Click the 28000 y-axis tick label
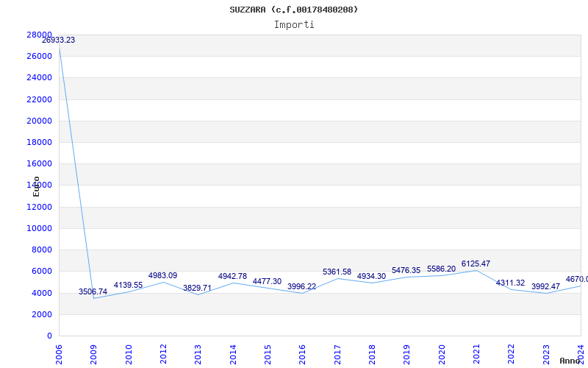The height and width of the screenshot is (368, 588). pyautogui.click(x=40, y=35)
